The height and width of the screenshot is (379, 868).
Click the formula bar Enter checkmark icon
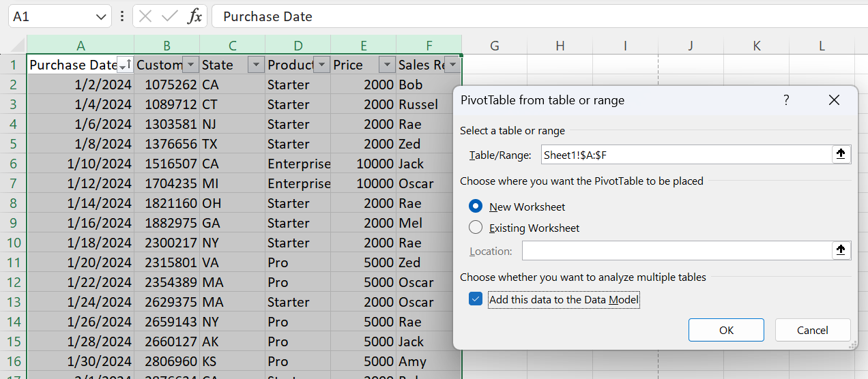170,16
